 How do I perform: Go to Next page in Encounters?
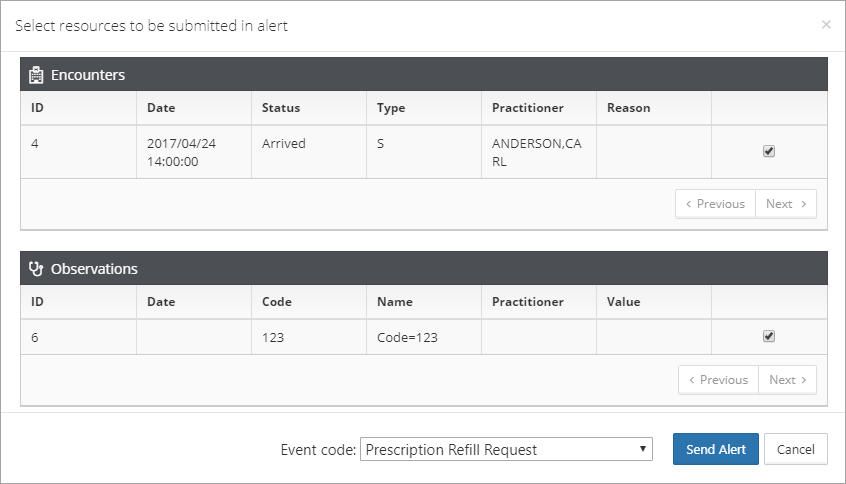[786, 204]
